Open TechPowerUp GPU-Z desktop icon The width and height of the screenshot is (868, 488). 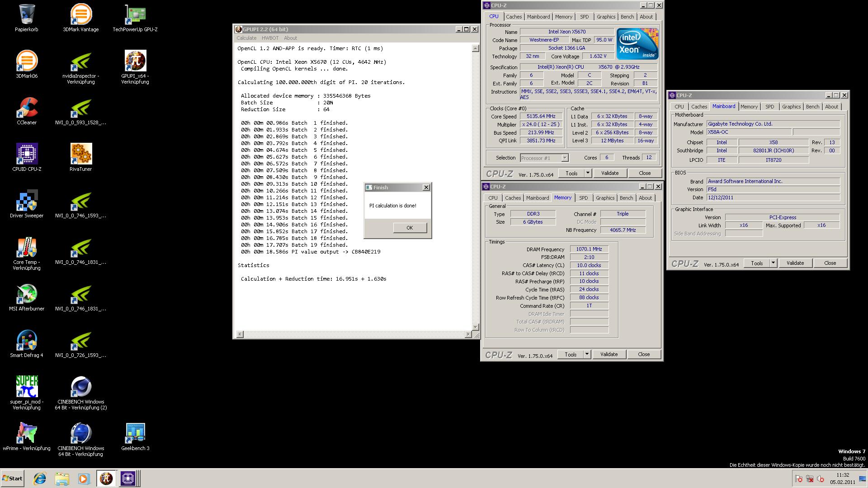135,18
